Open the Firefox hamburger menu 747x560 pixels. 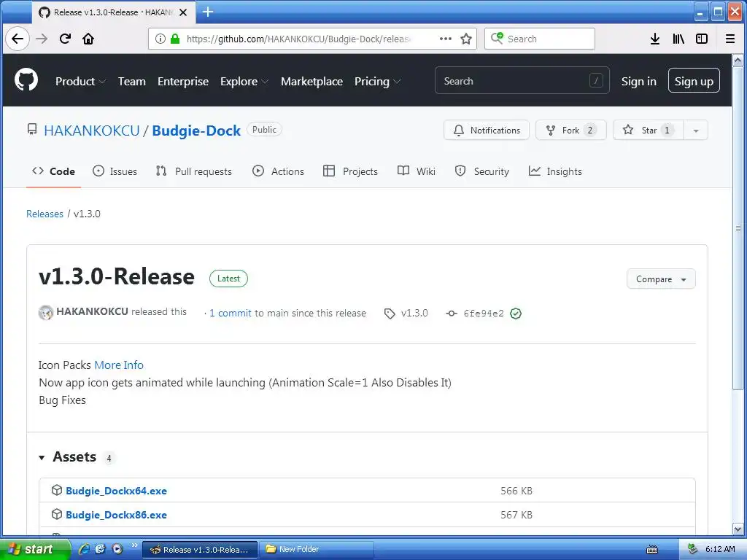729,39
